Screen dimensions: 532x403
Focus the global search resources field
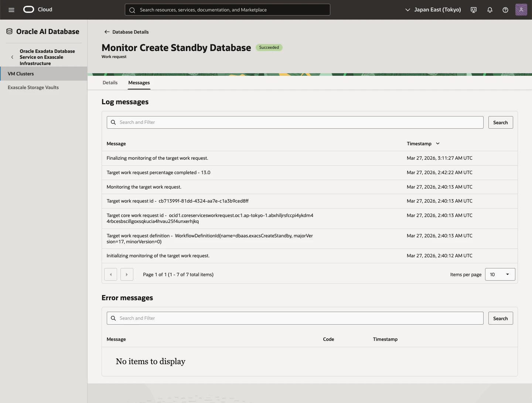tap(228, 10)
